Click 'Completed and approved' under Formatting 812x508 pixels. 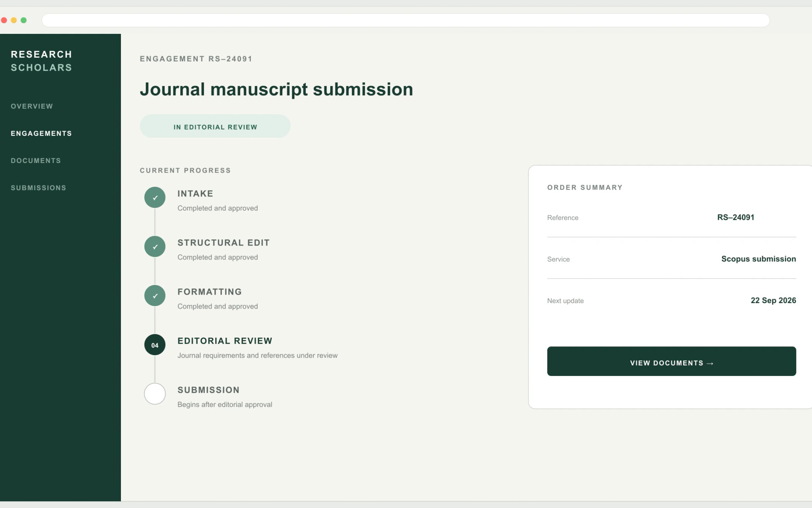tap(218, 306)
